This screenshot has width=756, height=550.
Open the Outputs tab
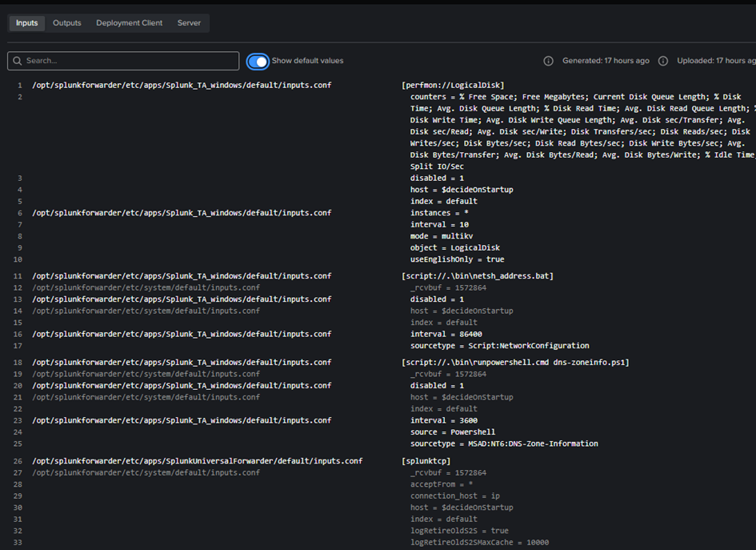pos(67,23)
